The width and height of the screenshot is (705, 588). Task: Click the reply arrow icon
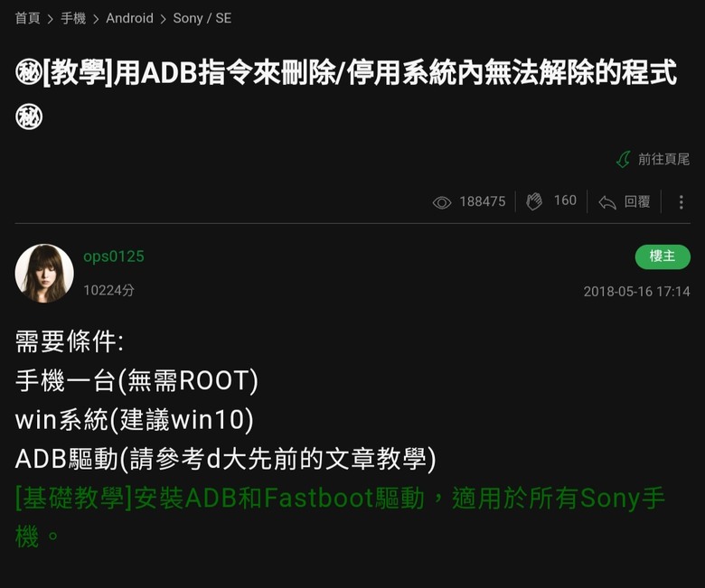pyautogui.click(x=607, y=202)
